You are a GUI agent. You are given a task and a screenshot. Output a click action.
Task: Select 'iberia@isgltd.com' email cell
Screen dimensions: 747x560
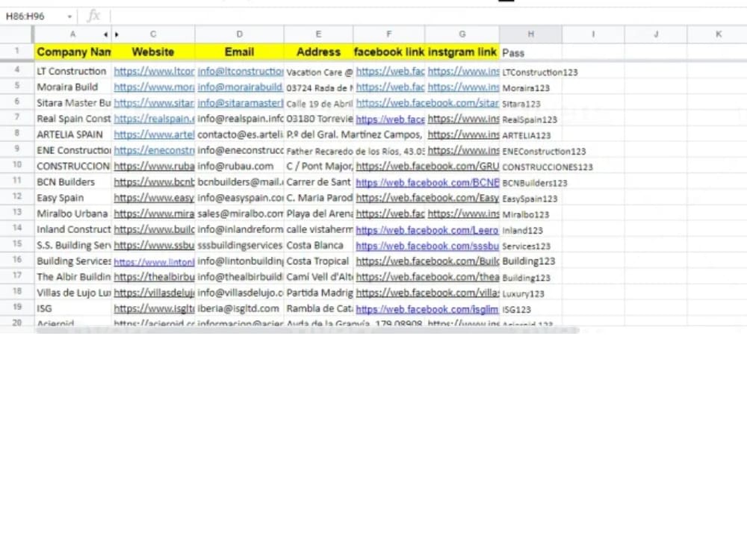[x=238, y=308]
